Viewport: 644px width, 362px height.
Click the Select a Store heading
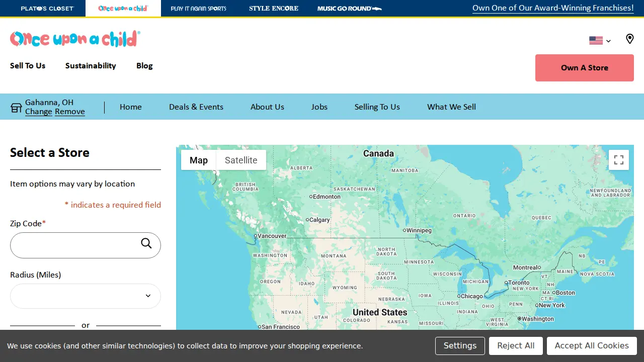pyautogui.click(x=50, y=153)
